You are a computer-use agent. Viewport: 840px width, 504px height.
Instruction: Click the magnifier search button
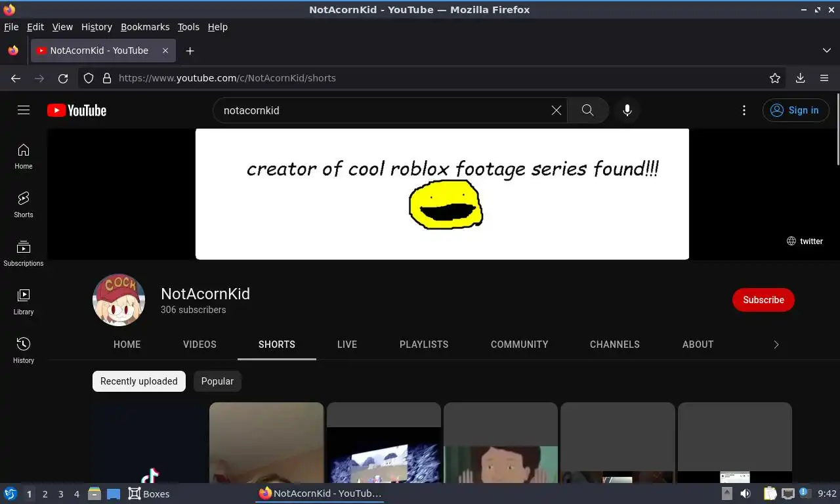(x=587, y=110)
